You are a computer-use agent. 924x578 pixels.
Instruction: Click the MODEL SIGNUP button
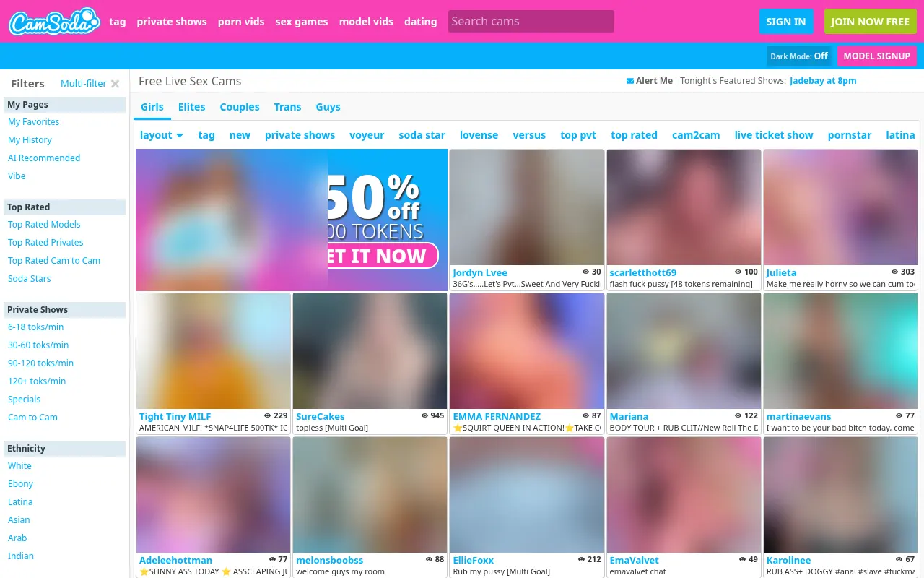[x=877, y=56]
